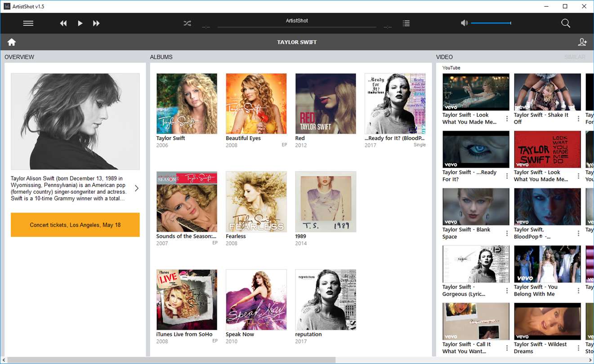
Task: Click the reputation album title text
Action: [x=308, y=334]
